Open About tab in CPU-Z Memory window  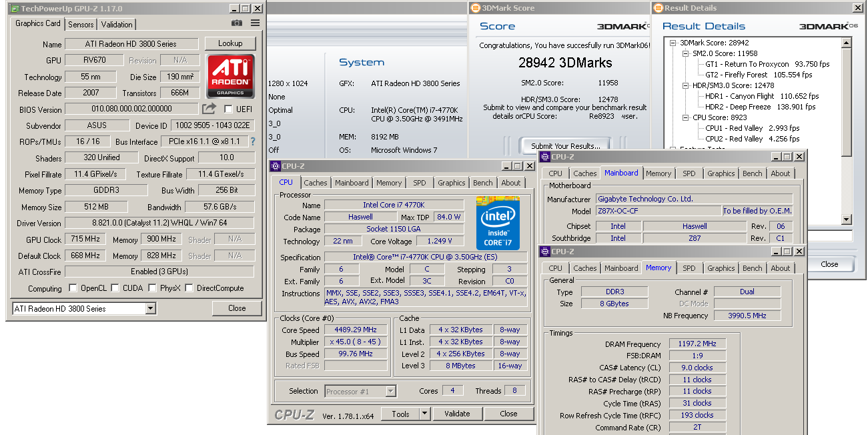tap(781, 268)
